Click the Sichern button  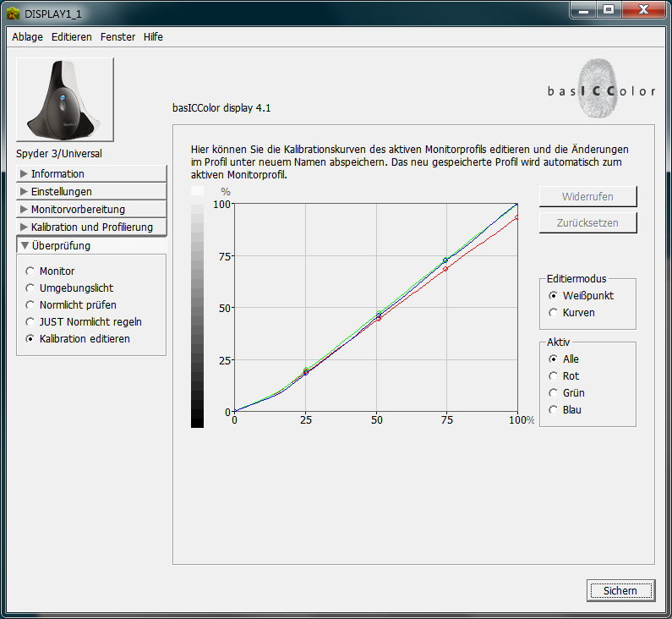620,590
